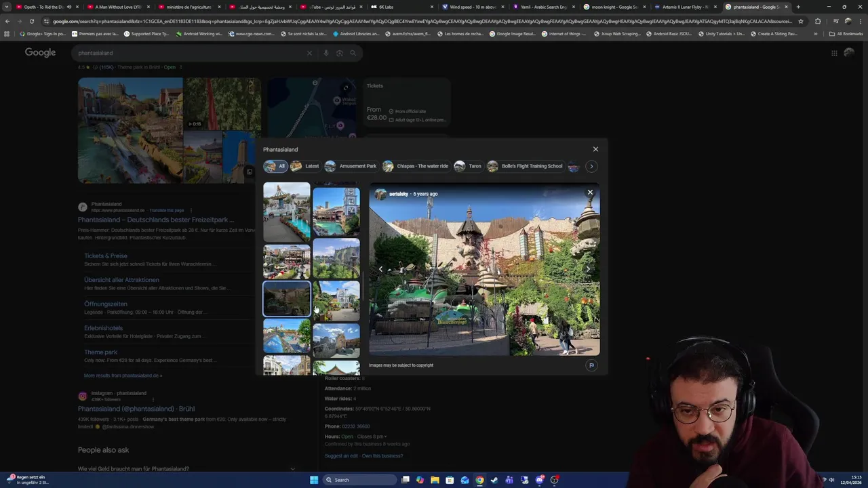The image size is (868, 488).
Task: Start voice search with microphone icon
Action: click(326, 53)
